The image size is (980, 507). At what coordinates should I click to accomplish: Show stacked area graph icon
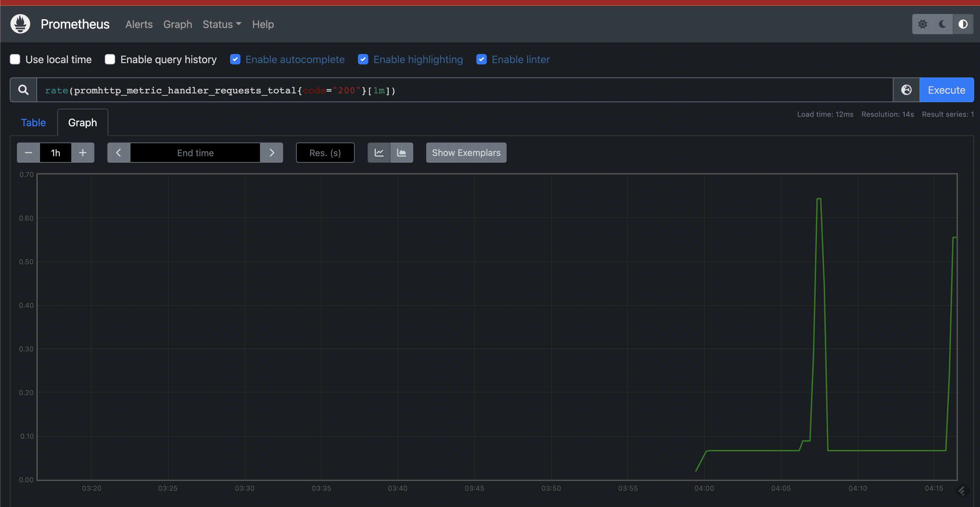[x=402, y=153]
